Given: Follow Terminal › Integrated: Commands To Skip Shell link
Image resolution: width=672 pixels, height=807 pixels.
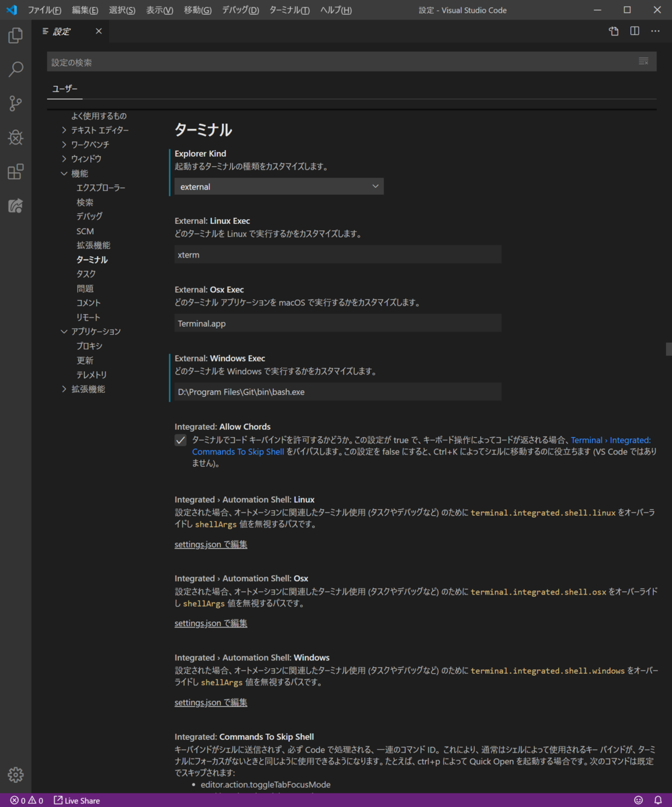Looking at the screenshot, I should tap(422, 446).
